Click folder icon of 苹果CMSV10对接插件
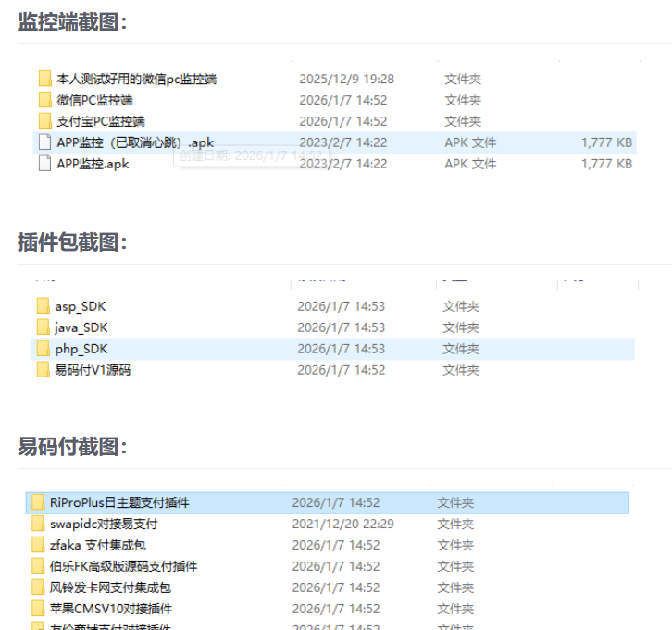Image resolution: width=672 pixels, height=630 pixels. [x=38, y=609]
